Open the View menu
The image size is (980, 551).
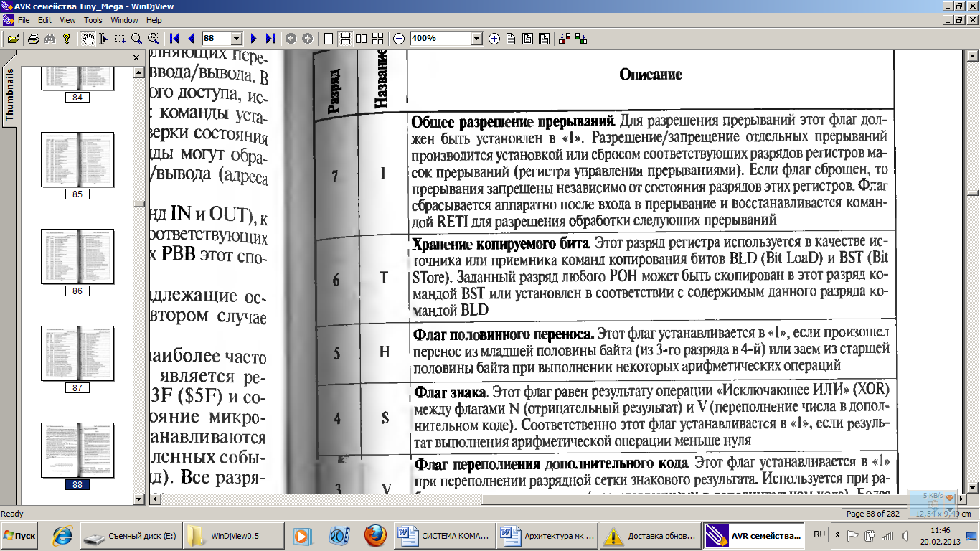pyautogui.click(x=67, y=20)
